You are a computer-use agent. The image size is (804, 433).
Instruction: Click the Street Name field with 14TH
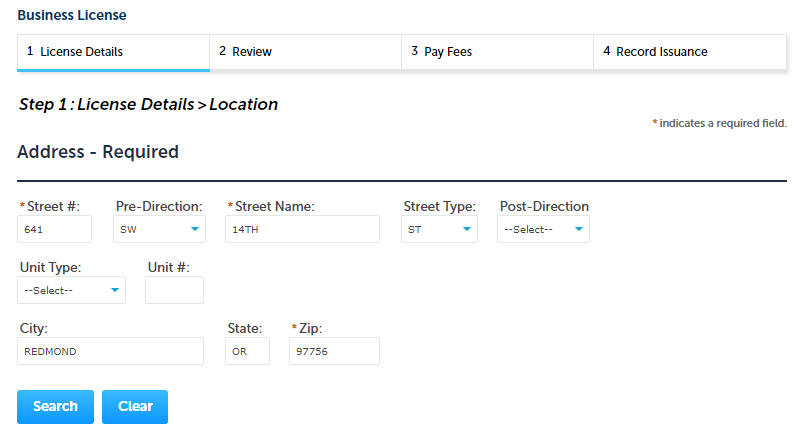click(302, 229)
